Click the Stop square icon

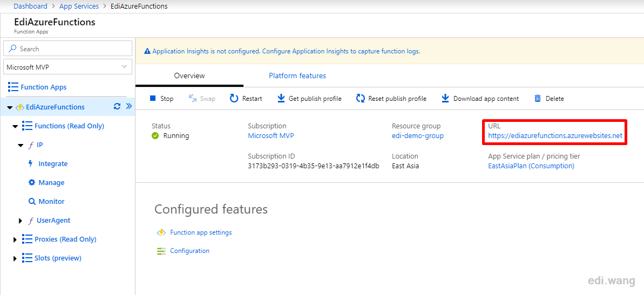coord(153,99)
